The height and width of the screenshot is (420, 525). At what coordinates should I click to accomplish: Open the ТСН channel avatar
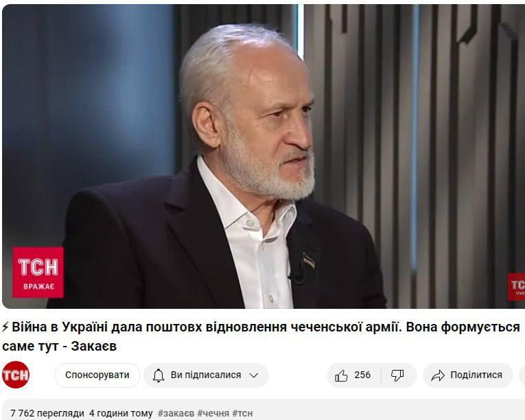(x=15, y=375)
